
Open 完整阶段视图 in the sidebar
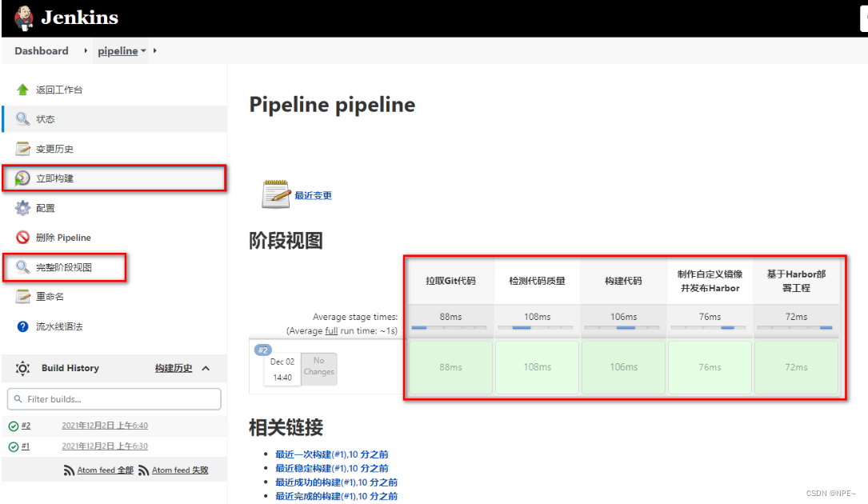click(x=64, y=267)
